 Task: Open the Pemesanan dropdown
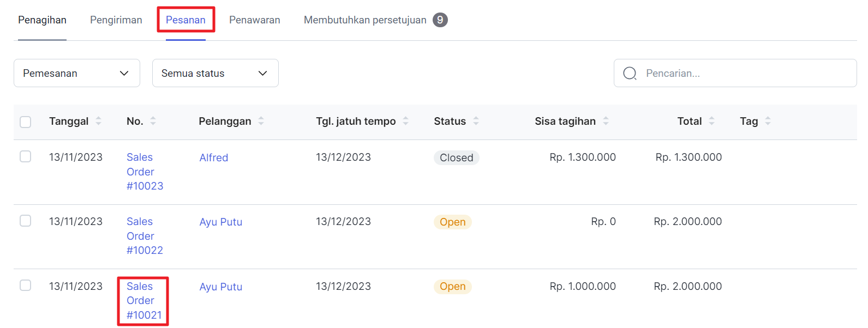[x=76, y=73]
